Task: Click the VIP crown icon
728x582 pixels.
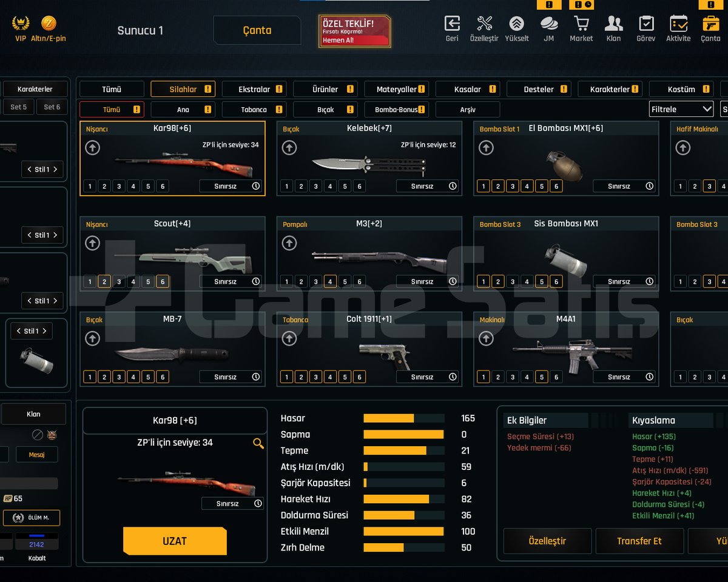Action: (21, 24)
